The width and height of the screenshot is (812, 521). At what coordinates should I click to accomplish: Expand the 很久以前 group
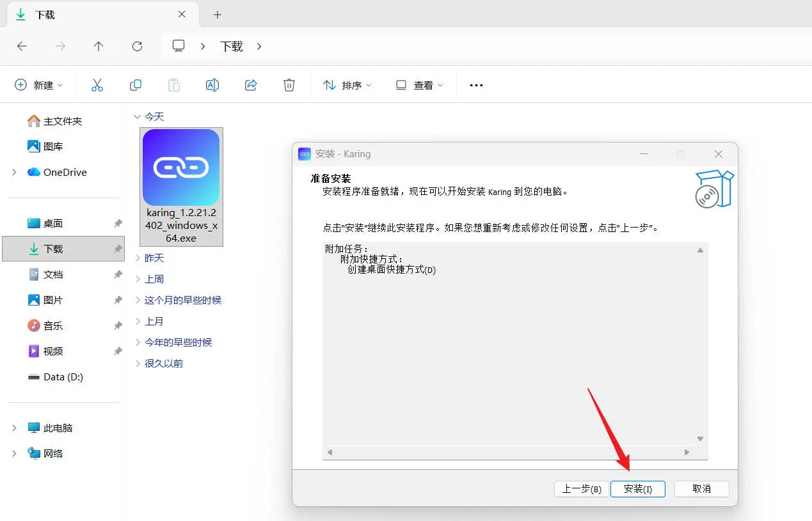click(x=138, y=363)
